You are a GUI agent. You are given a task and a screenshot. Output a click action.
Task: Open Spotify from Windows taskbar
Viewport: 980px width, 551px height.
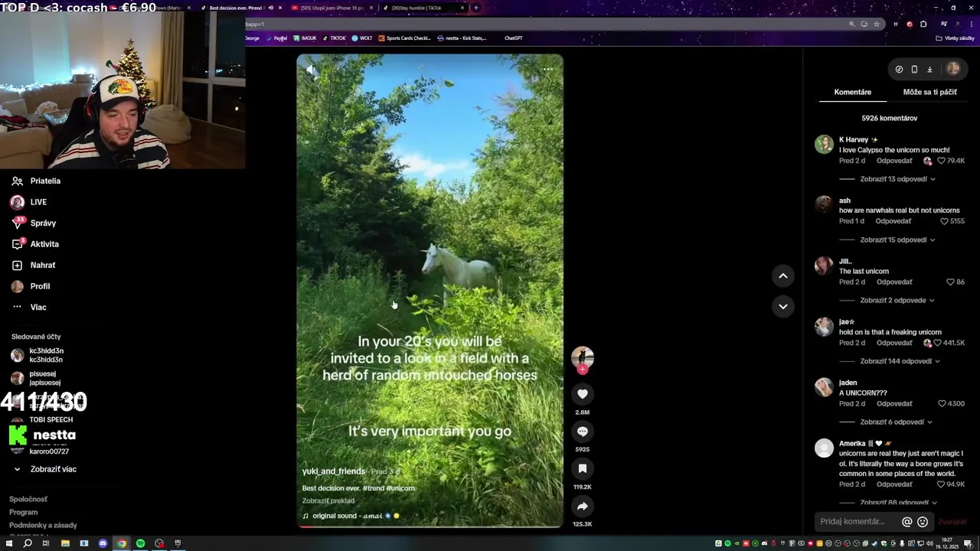140,543
